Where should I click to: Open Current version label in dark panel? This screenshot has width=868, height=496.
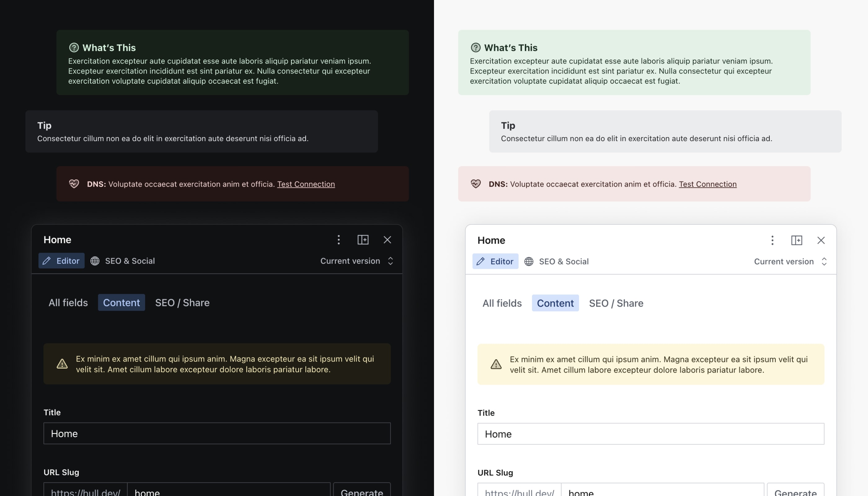click(350, 261)
